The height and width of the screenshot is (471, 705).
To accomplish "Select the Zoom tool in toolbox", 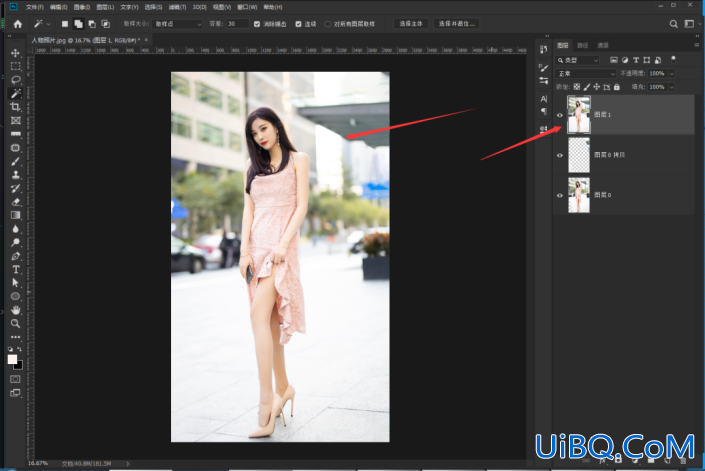I will tap(15, 323).
